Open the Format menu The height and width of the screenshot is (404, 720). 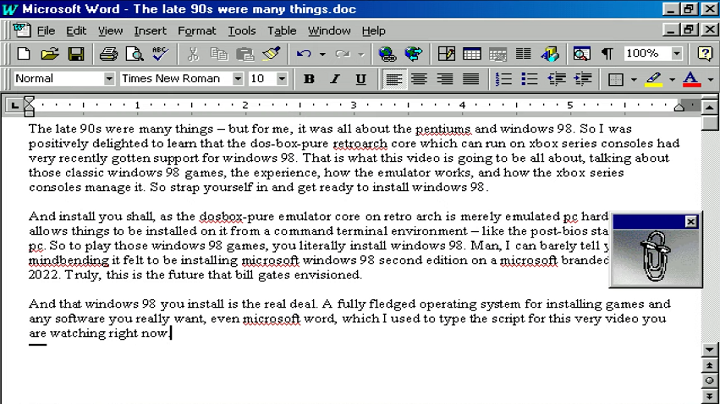[196, 31]
